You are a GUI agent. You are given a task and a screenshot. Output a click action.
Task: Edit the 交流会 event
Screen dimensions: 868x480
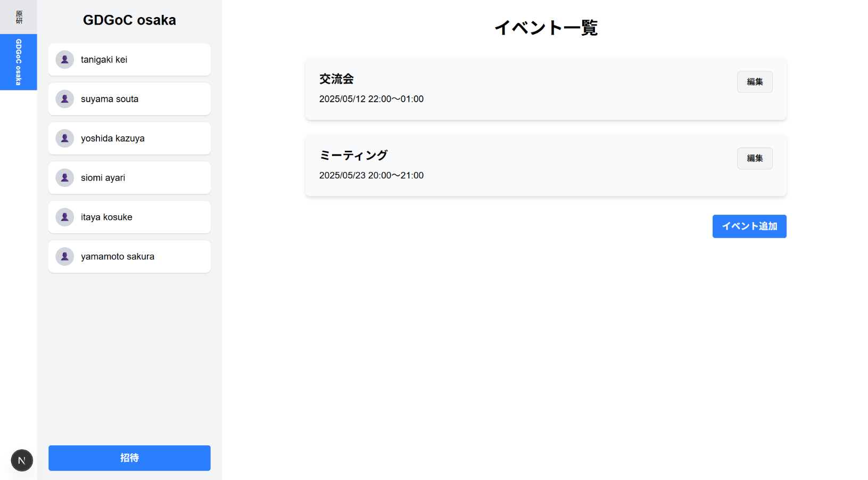pos(755,82)
